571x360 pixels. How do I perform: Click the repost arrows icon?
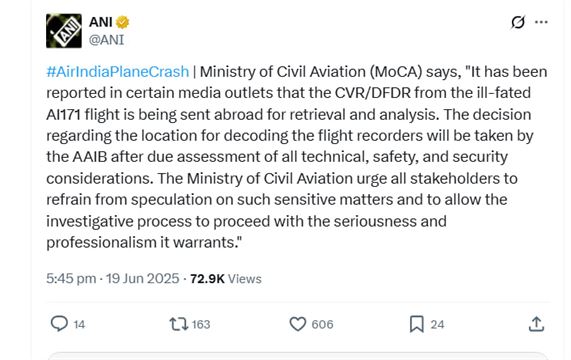(x=179, y=324)
